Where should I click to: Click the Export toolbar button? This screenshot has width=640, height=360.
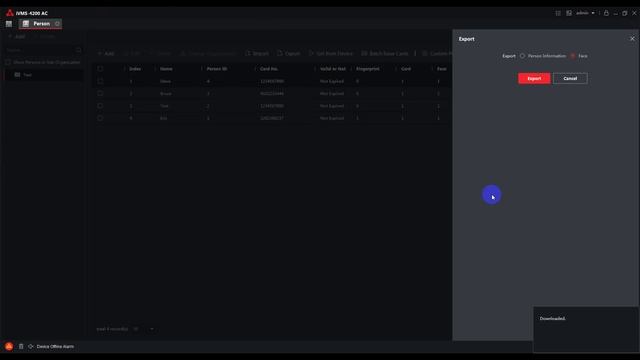(289, 53)
